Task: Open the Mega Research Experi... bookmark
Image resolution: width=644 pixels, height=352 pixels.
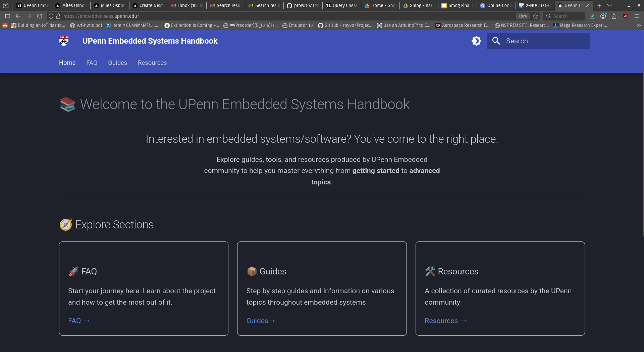Action: (580, 25)
